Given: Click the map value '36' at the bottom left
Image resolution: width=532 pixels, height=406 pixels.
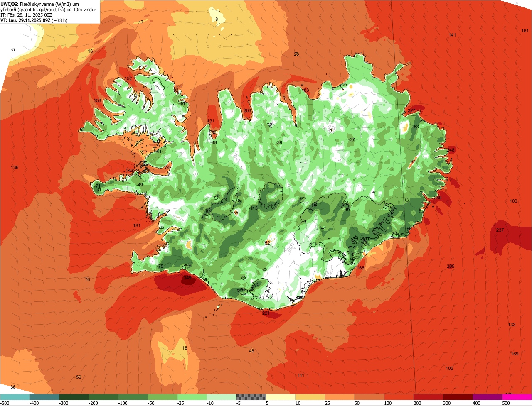Looking at the screenshot, I should (13, 387).
